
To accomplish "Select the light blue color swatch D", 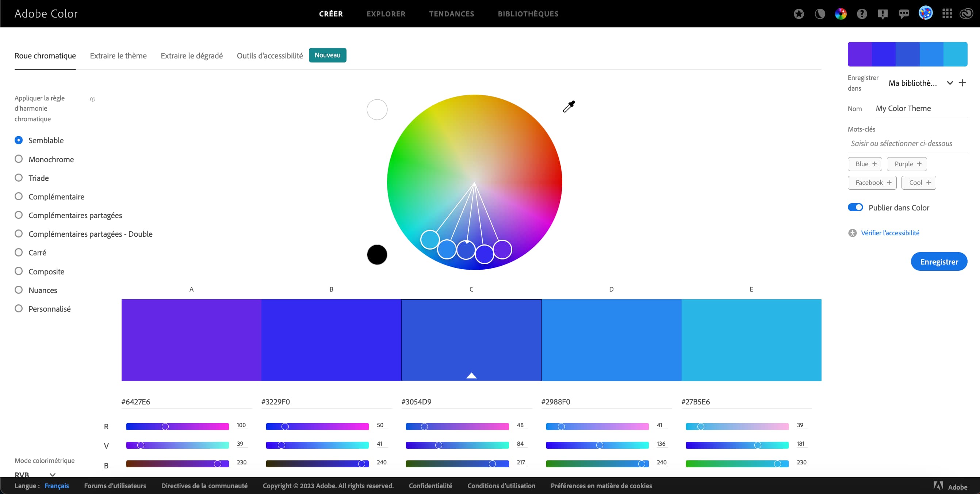I will (611, 340).
